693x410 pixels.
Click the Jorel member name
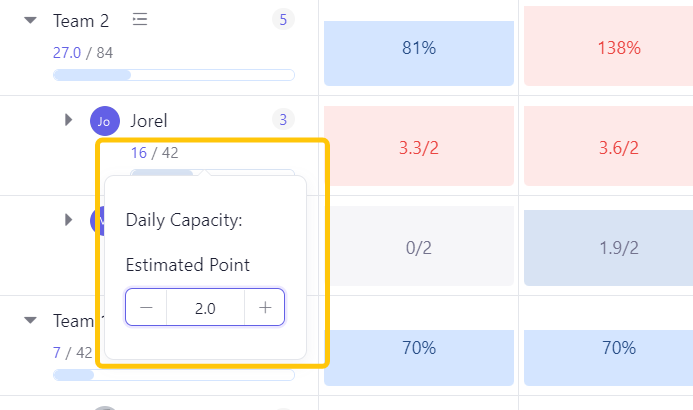[149, 121]
